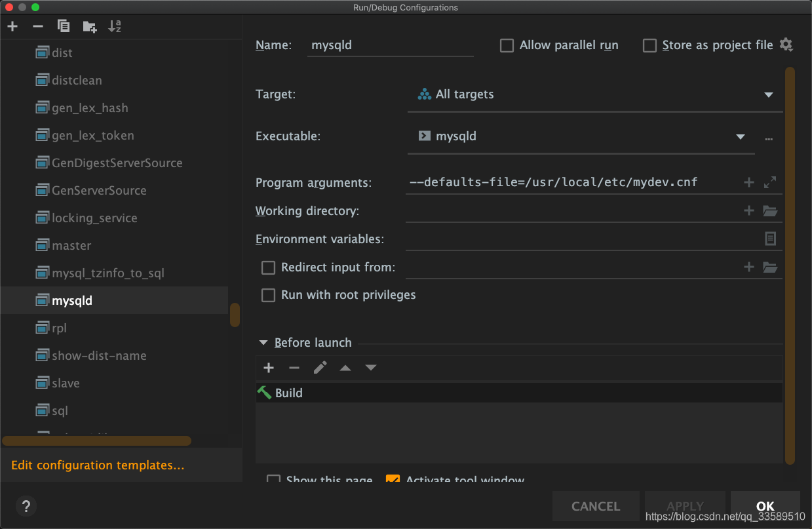Collapse the Before launch section

coord(263,342)
